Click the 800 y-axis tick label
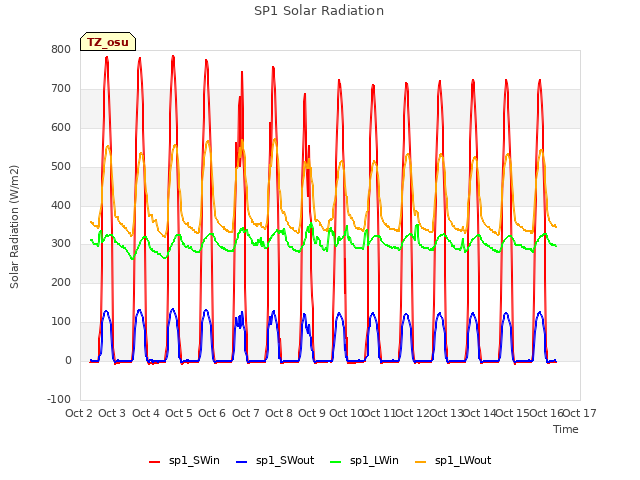The width and height of the screenshot is (640, 480). click(x=61, y=50)
